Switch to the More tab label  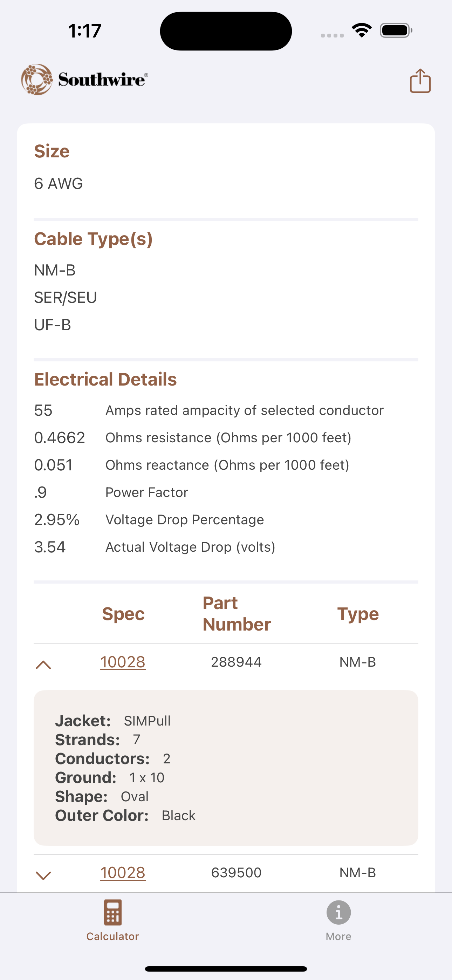click(x=338, y=936)
